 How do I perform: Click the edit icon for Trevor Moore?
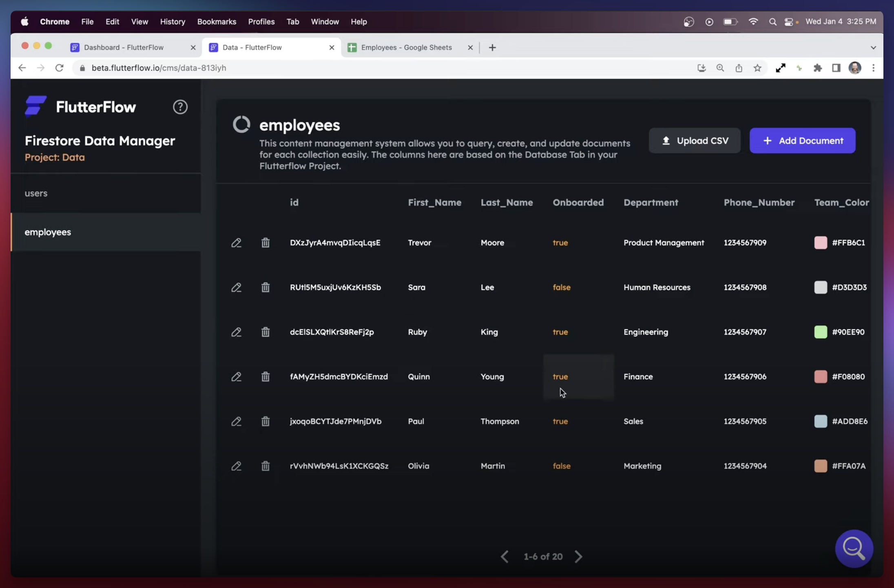pyautogui.click(x=236, y=243)
